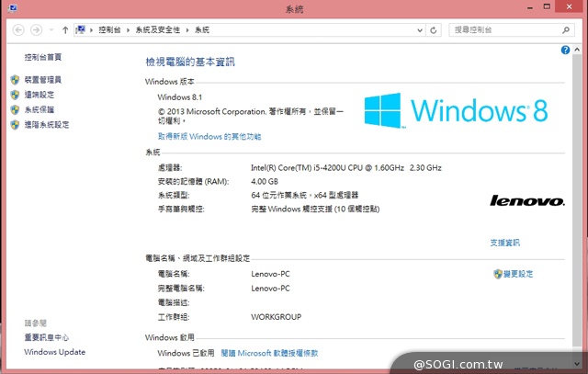Image resolution: width=588 pixels, height=374 pixels.
Task: Click the system icon in title bar
Action: tap(12, 8)
